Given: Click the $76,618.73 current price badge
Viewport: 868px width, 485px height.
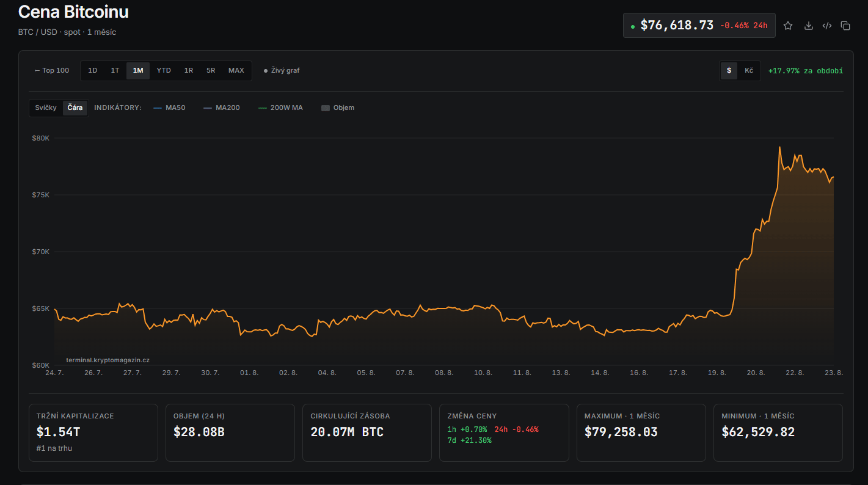Looking at the screenshot, I should tap(699, 26).
